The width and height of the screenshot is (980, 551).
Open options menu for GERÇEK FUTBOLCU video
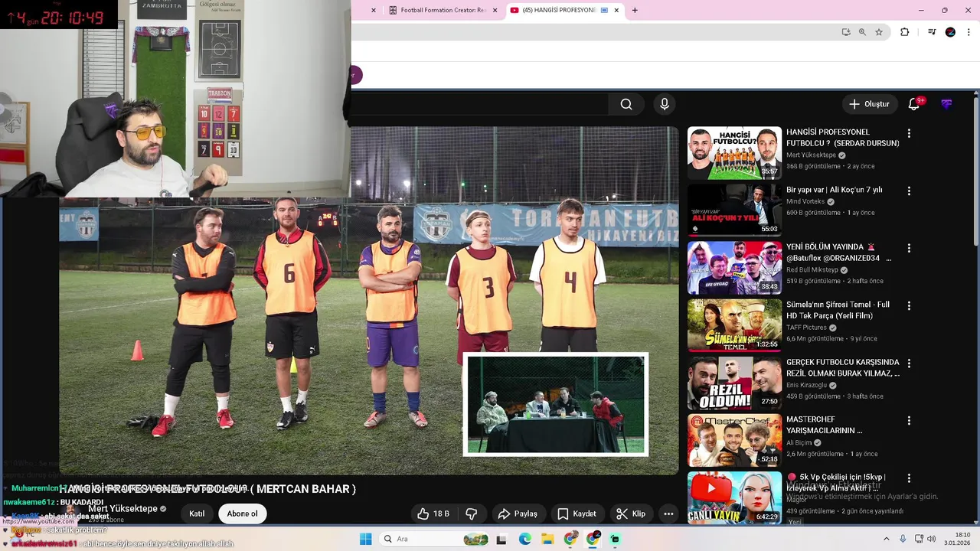(x=909, y=363)
